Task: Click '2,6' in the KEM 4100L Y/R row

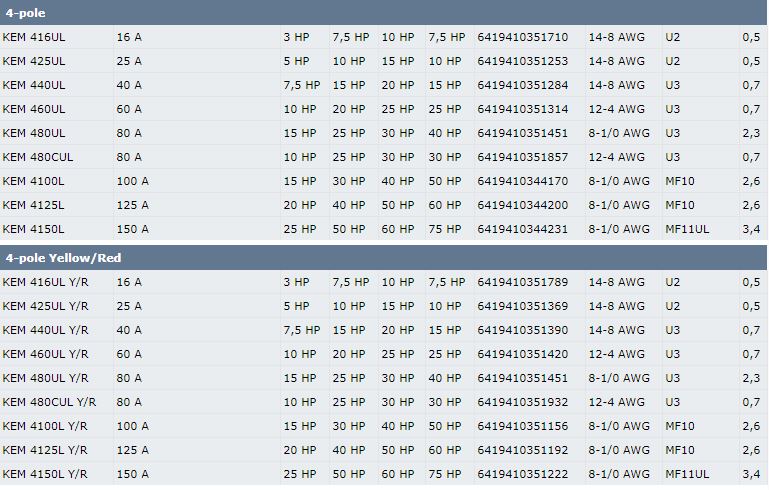Action: pos(751,427)
